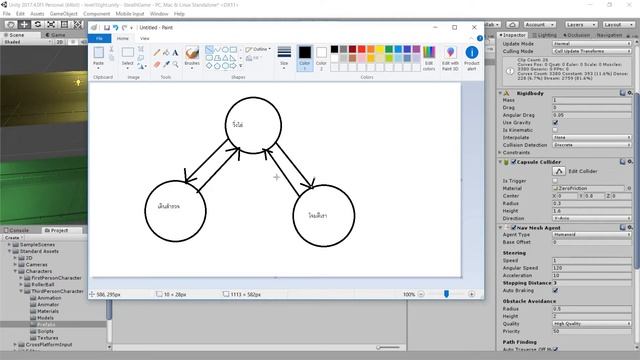
Task: Pick red swatch in Paint palette
Action: pos(362,49)
